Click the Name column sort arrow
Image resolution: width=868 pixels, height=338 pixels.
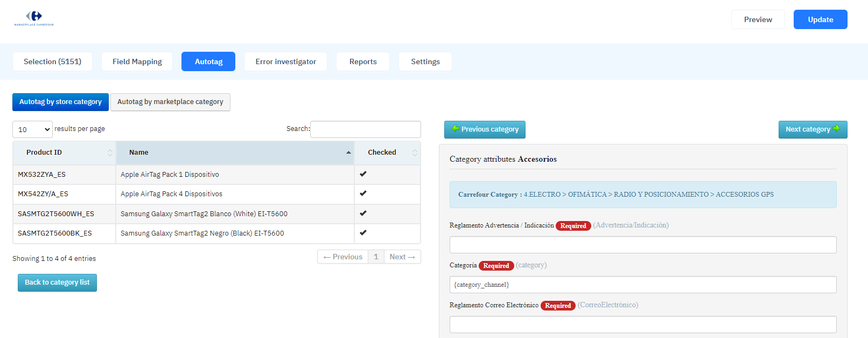point(348,153)
